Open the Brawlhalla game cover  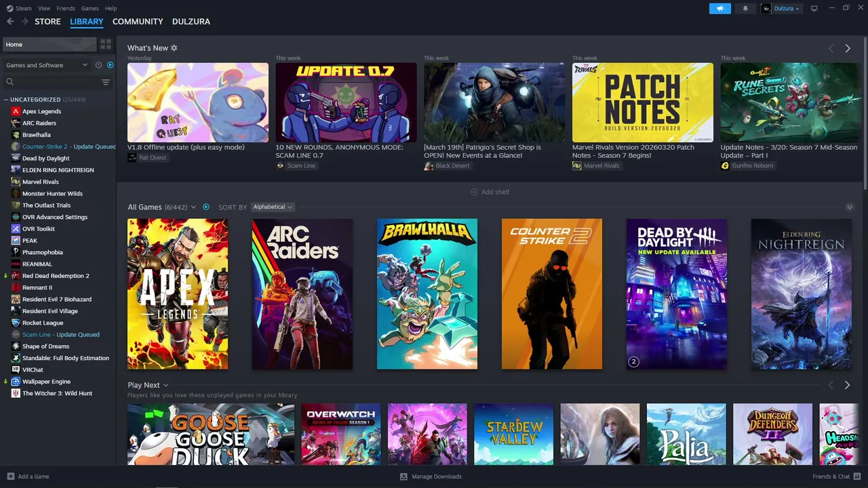point(427,294)
